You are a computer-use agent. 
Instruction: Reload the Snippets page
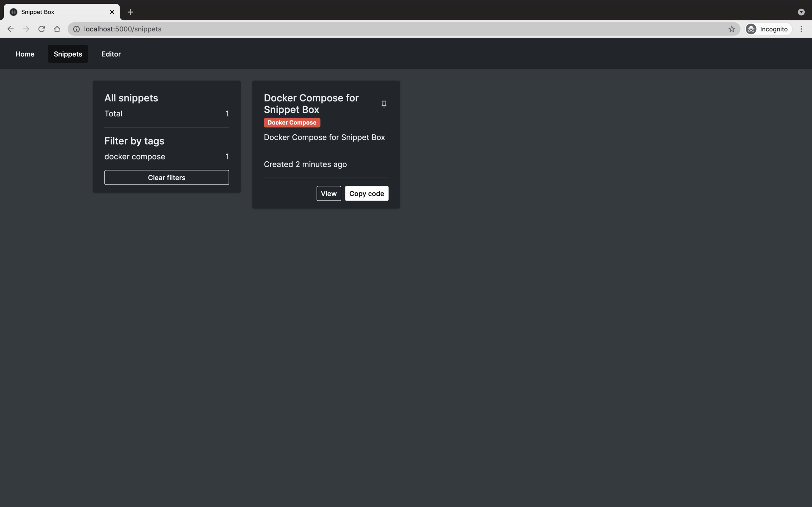coord(42,29)
